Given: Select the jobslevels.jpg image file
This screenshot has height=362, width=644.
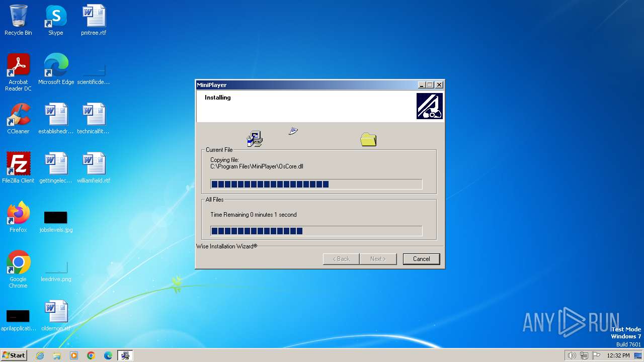Looking at the screenshot, I should pyautogui.click(x=56, y=221).
